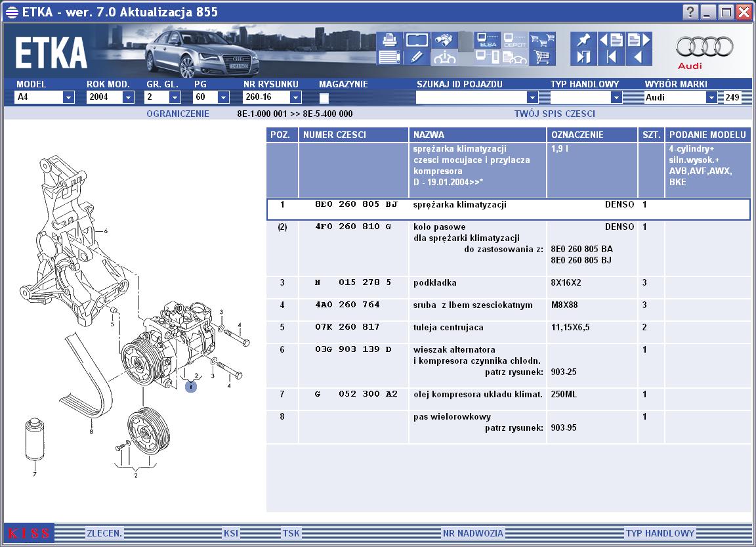The height and width of the screenshot is (547, 756).
Task: Select row 8 pas wielorowkowy
Action: [508, 427]
